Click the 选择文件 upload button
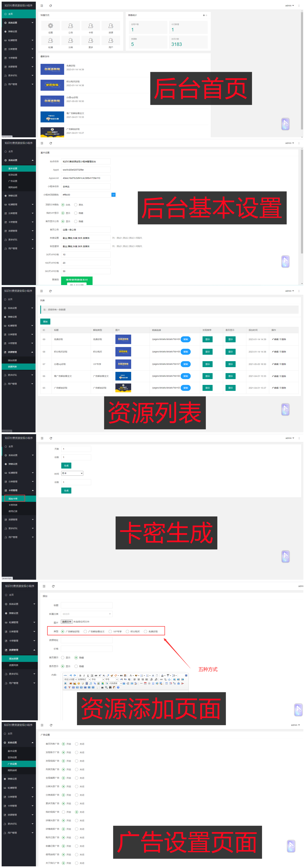305x868 pixels. [67, 622]
